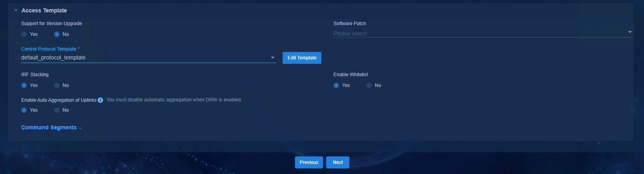Viewport: 644px width, 174px height.
Task: Set Enable Whitelist to Yes
Action: pos(336,85)
